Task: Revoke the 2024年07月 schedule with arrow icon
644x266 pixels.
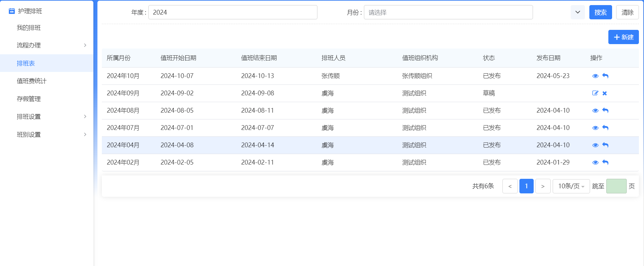Action: (605, 128)
